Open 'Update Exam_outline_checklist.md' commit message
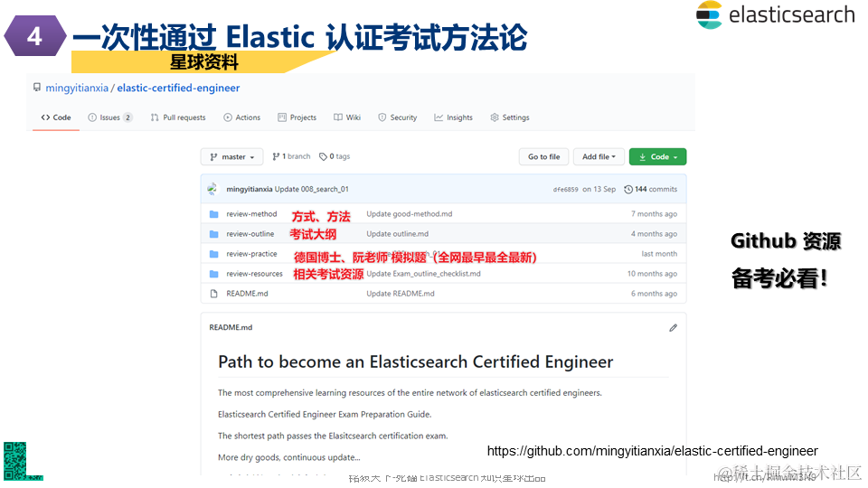 click(423, 274)
